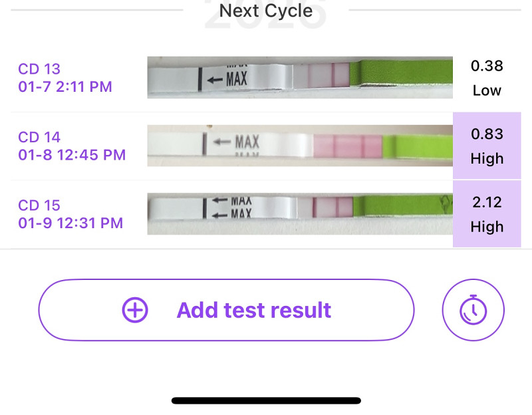This screenshot has height=415, width=532.
Task: Tap the CD 14 cycle day label
Action: 39,137
